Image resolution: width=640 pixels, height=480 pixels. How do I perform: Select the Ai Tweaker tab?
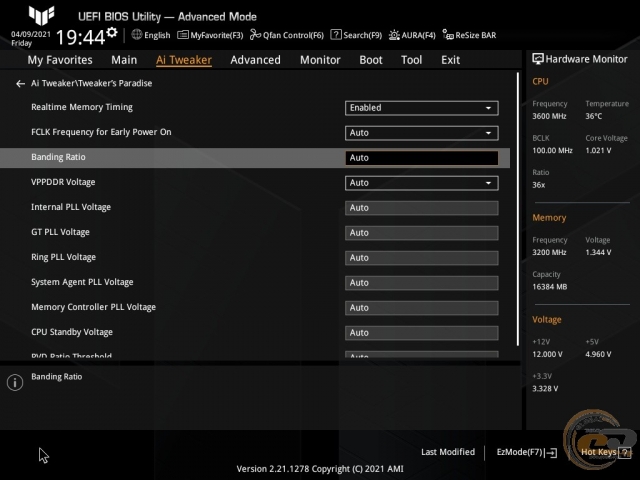184,60
